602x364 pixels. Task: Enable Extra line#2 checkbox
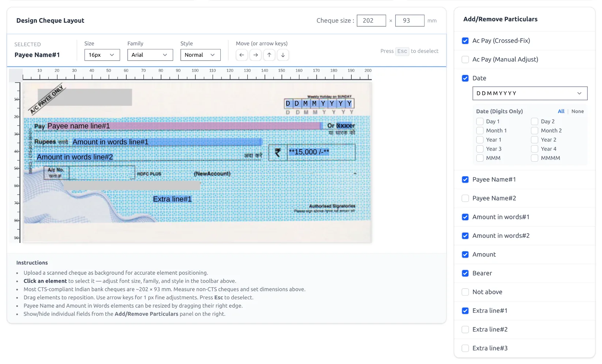[465, 330]
